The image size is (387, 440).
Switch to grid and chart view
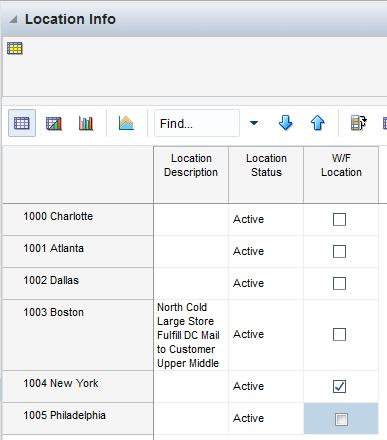coord(54,123)
